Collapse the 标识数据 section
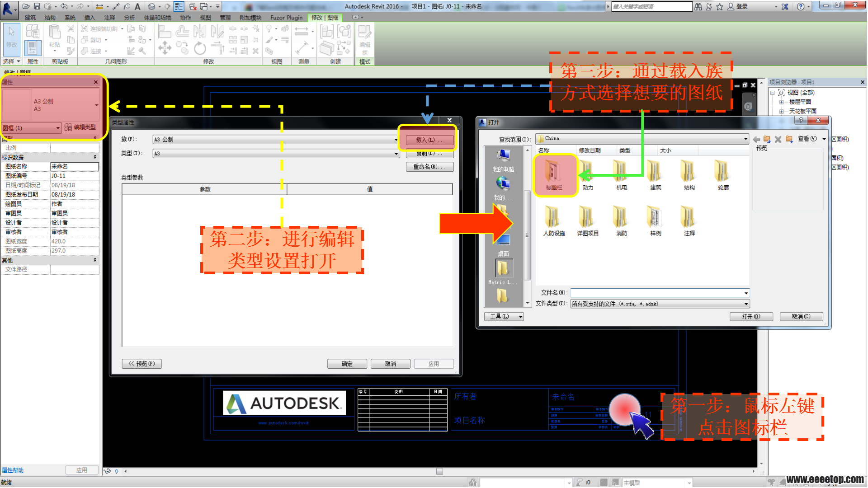868x488 pixels. 95,157
